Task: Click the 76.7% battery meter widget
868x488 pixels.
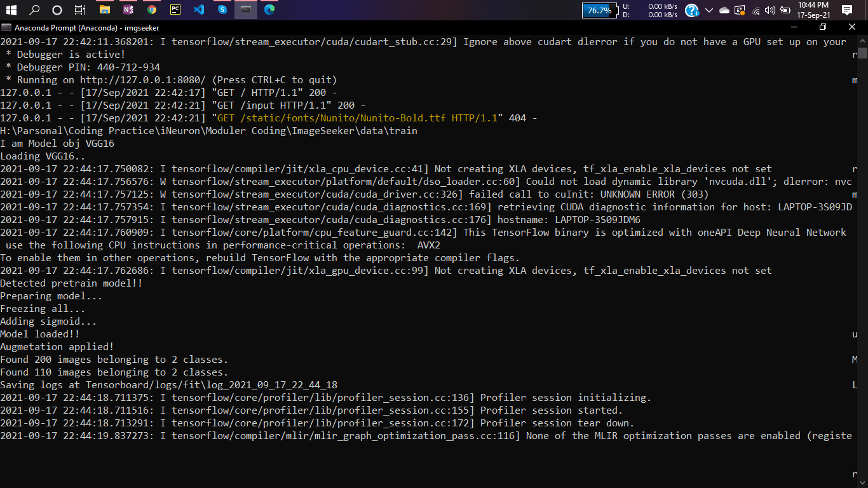Action: (x=599, y=10)
